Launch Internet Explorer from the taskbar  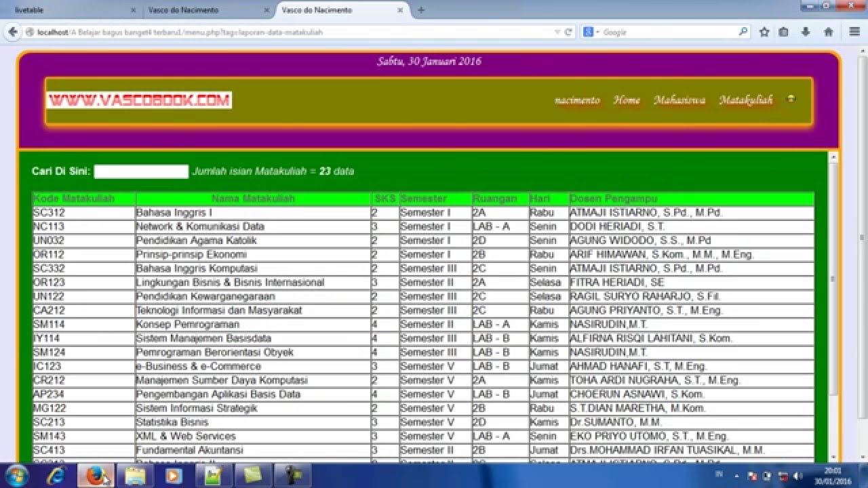coord(56,476)
